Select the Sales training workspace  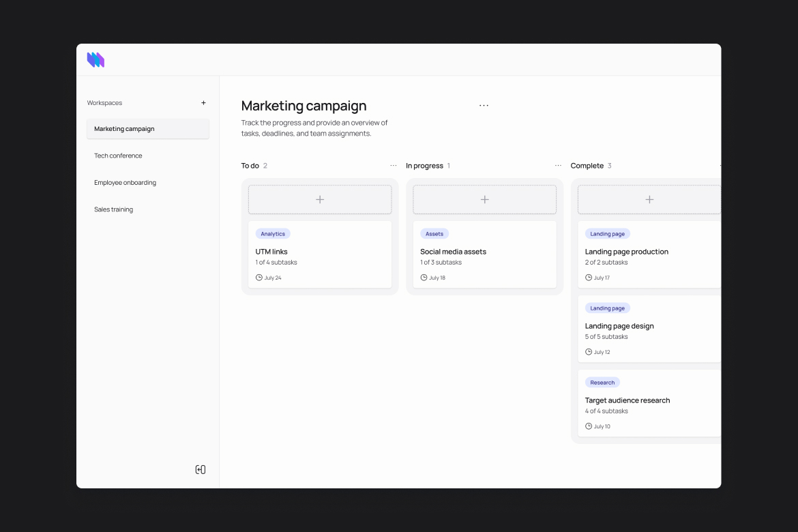pos(113,209)
